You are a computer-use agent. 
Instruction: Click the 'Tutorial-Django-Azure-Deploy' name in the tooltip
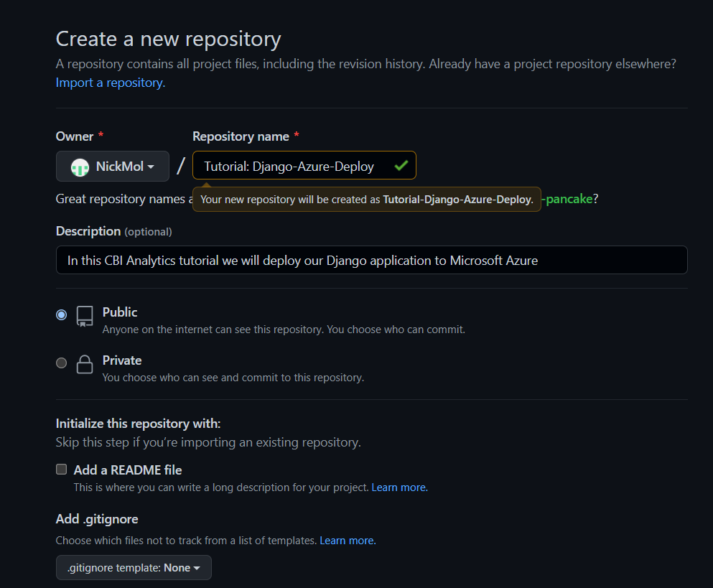point(457,200)
